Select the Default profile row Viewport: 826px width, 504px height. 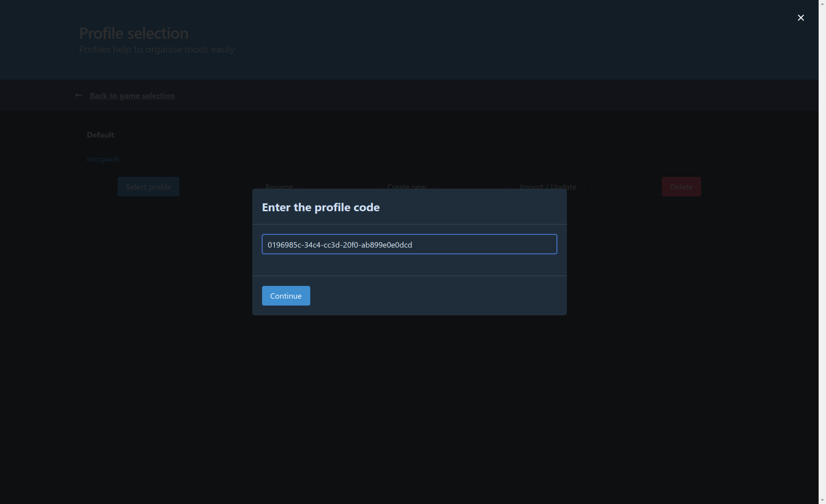click(100, 135)
